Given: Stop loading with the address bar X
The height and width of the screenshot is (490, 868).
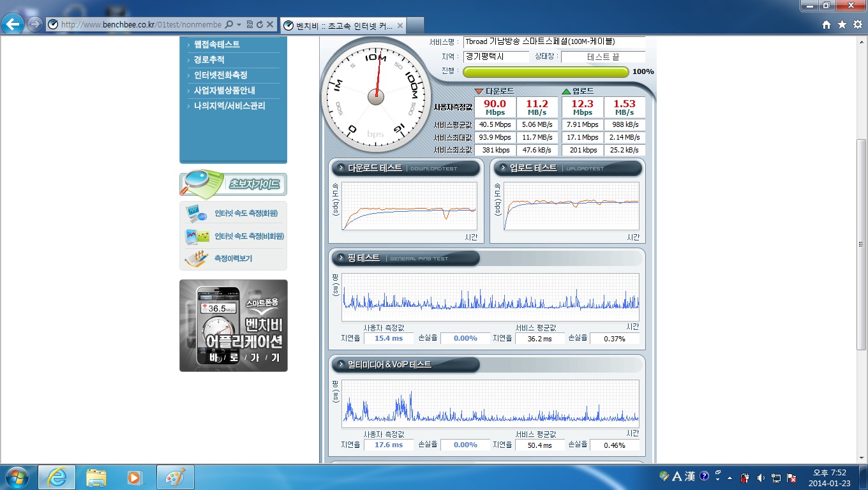Looking at the screenshot, I should 270,25.
